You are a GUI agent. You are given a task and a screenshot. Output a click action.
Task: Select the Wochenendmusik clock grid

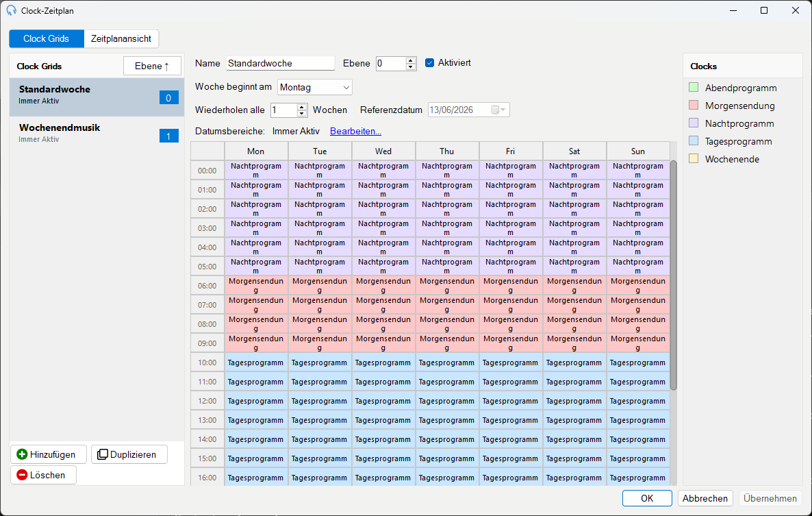click(x=97, y=133)
